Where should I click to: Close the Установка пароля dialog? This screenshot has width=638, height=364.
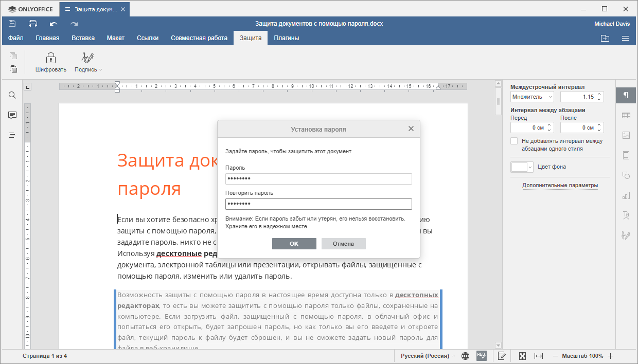click(411, 129)
